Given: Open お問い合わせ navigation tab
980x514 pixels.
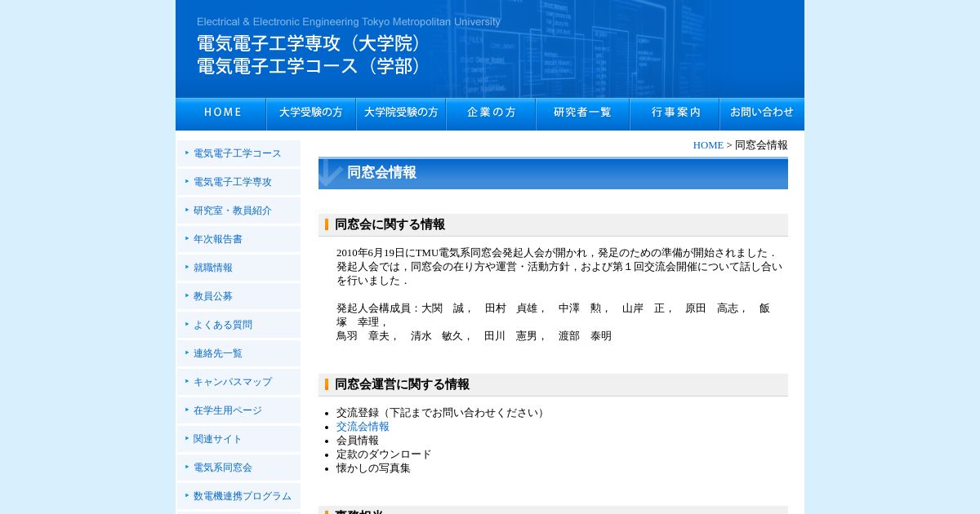Looking at the screenshot, I should point(762,114).
